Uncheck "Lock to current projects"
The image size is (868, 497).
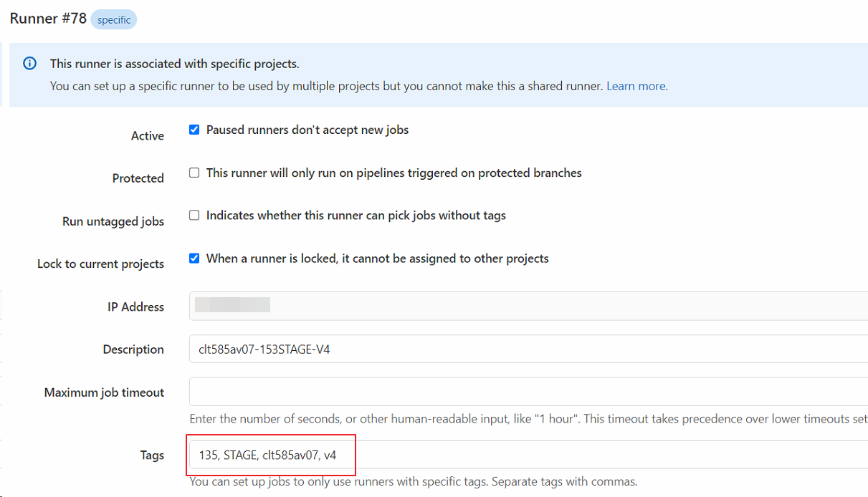pyautogui.click(x=194, y=259)
